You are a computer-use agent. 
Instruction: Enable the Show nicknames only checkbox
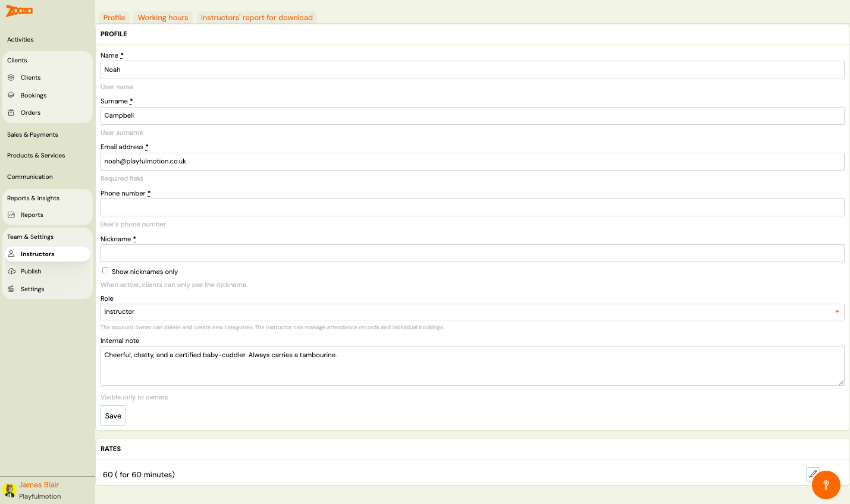[x=105, y=271]
